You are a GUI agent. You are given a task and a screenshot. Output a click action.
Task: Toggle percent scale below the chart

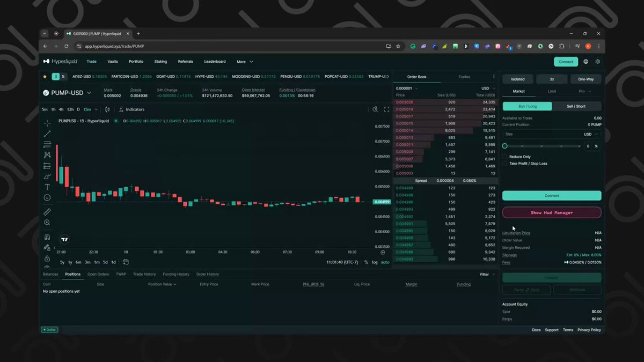click(366, 262)
